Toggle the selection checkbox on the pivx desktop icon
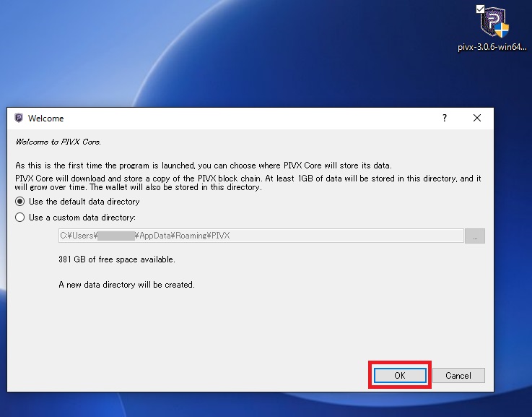The height and width of the screenshot is (417, 532). [480, 9]
